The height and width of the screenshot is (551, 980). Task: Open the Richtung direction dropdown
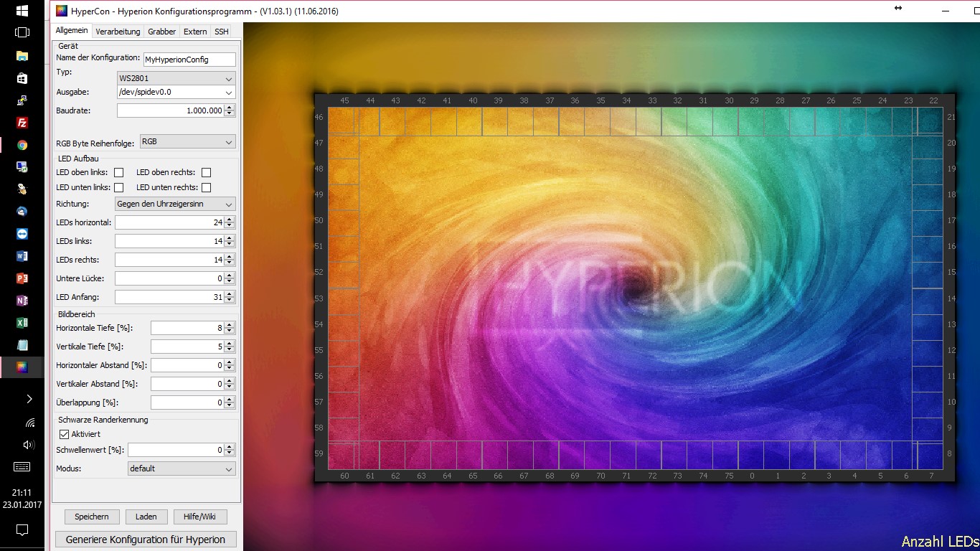(x=176, y=204)
